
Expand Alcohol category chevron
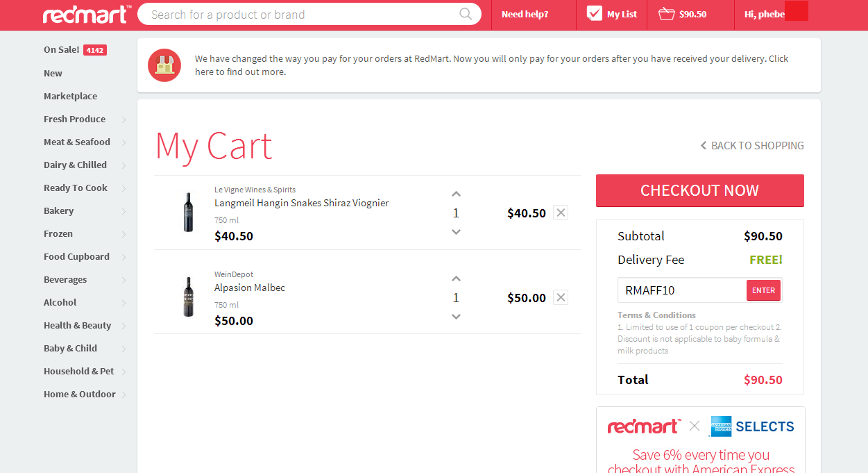pyautogui.click(x=124, y=303)
